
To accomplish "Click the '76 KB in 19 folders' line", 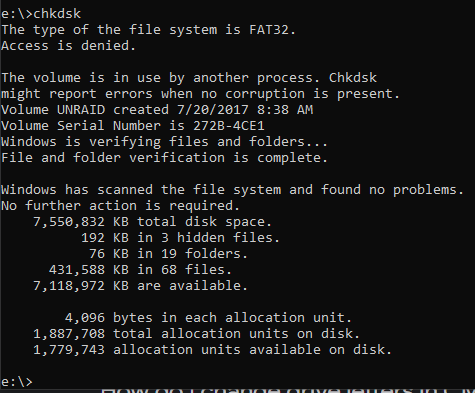I will click(x=168, y=254).
